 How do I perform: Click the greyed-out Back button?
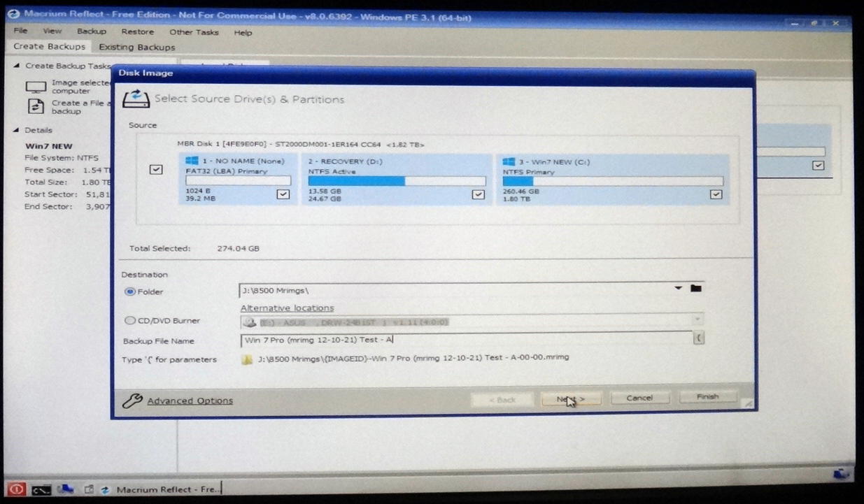click(x=502, y=399)
